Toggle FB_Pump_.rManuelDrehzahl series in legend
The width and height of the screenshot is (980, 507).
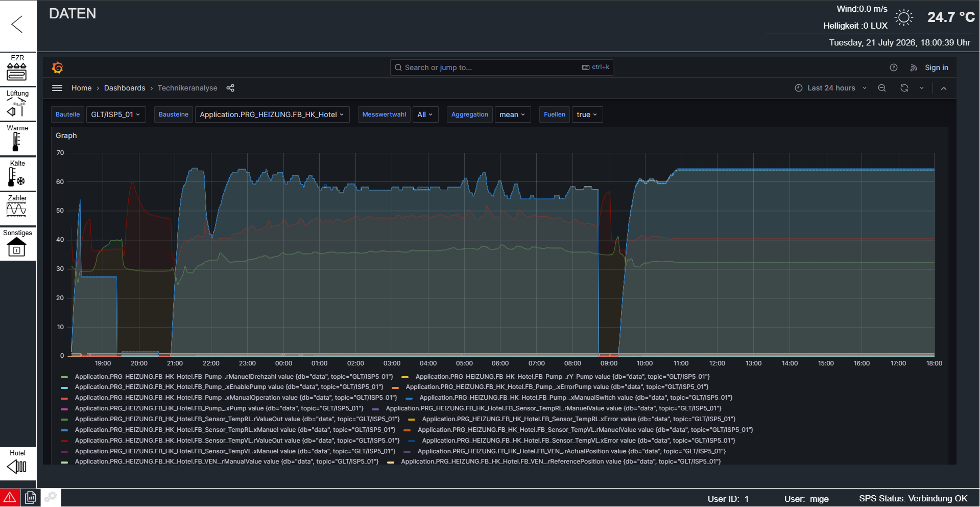(234, 377)
